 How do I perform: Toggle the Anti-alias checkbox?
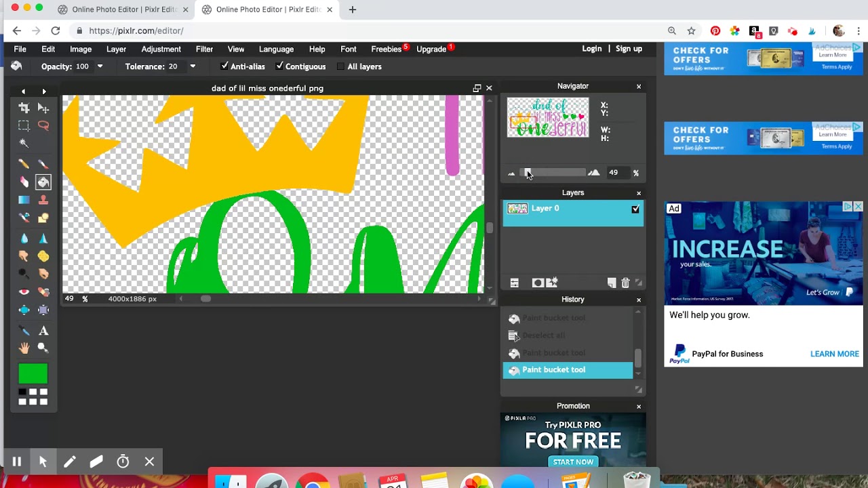point(224,66)
